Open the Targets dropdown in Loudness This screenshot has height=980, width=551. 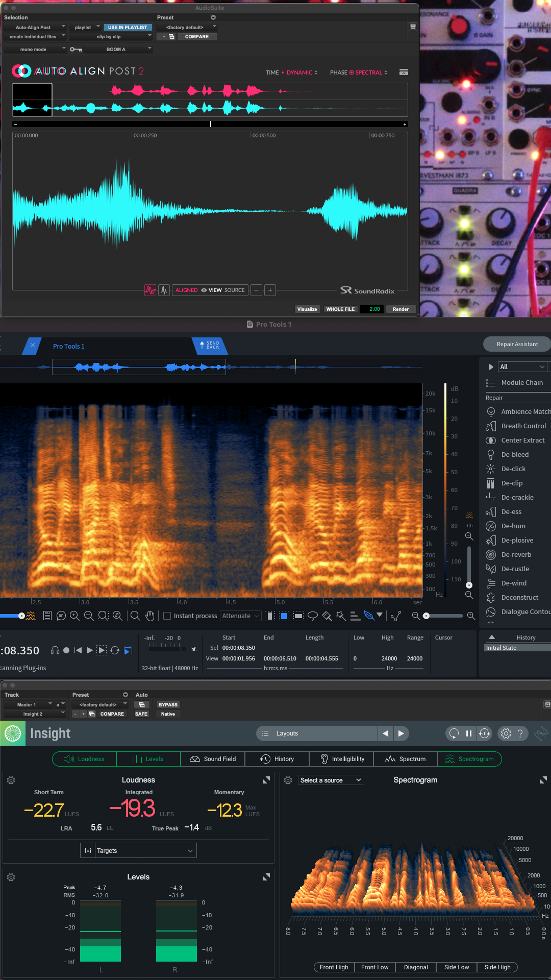tap(138, 851)
